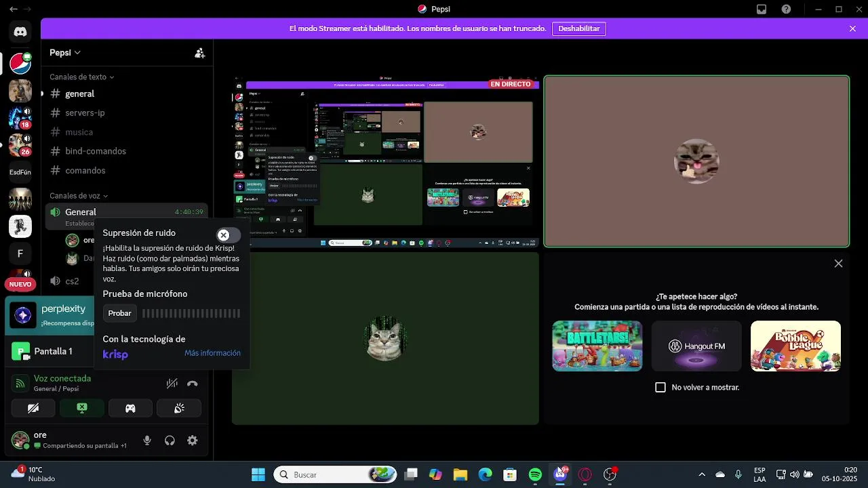
Task: Focus the EN DIRECTO stream tile
Action: (385, 161)
